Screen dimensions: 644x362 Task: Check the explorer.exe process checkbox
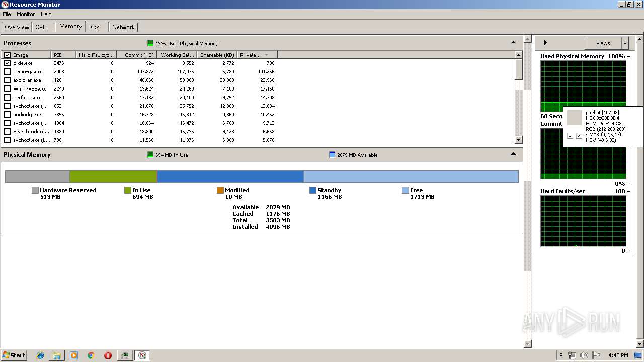pyautogui.click(x=7, y=80)
